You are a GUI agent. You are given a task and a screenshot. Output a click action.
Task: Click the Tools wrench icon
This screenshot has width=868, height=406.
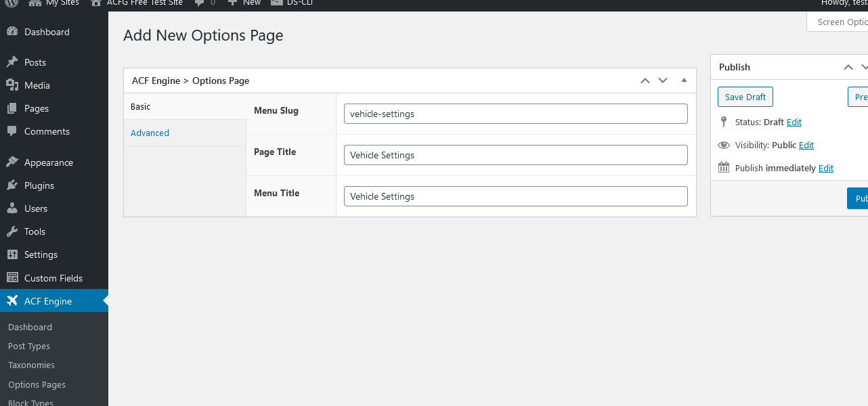click(12, 231)
